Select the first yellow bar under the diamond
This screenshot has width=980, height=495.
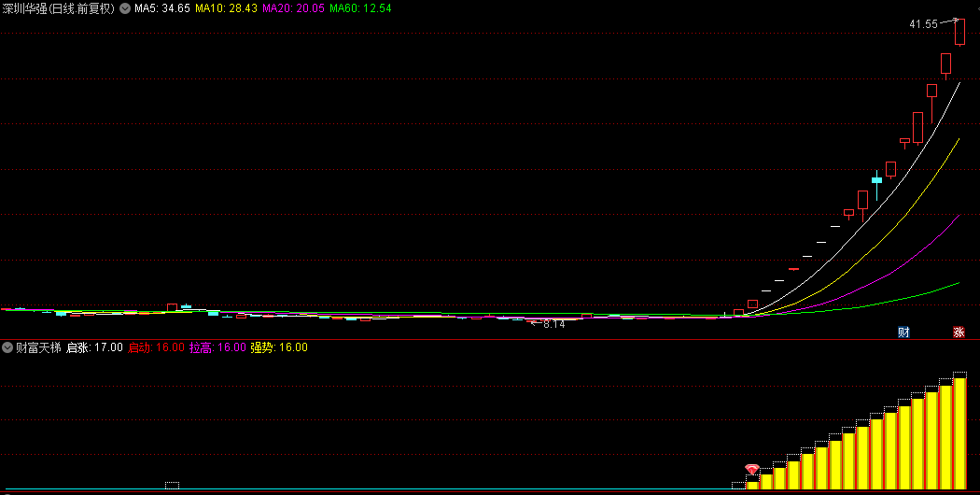coord(752,485)
